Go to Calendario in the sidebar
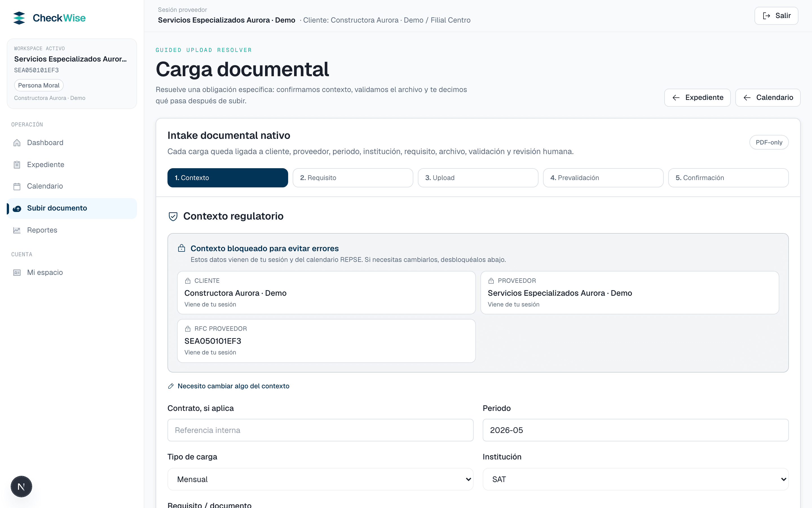 tap(72, 186)
